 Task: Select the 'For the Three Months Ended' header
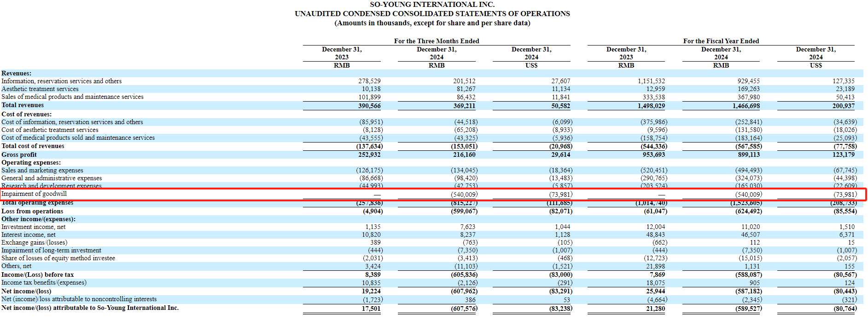[x=437, y=41]
